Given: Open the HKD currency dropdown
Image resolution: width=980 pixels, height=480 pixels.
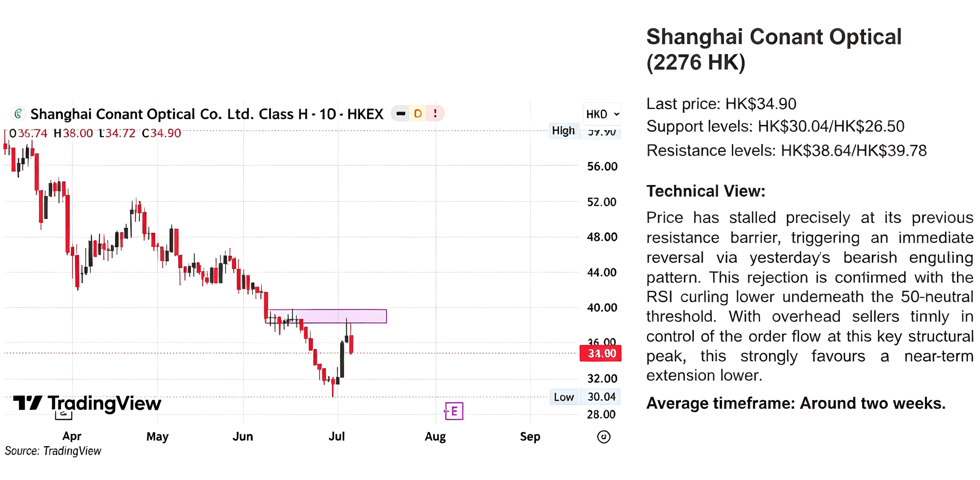Looking at the screenshot, I should click(x=602, y=114).
